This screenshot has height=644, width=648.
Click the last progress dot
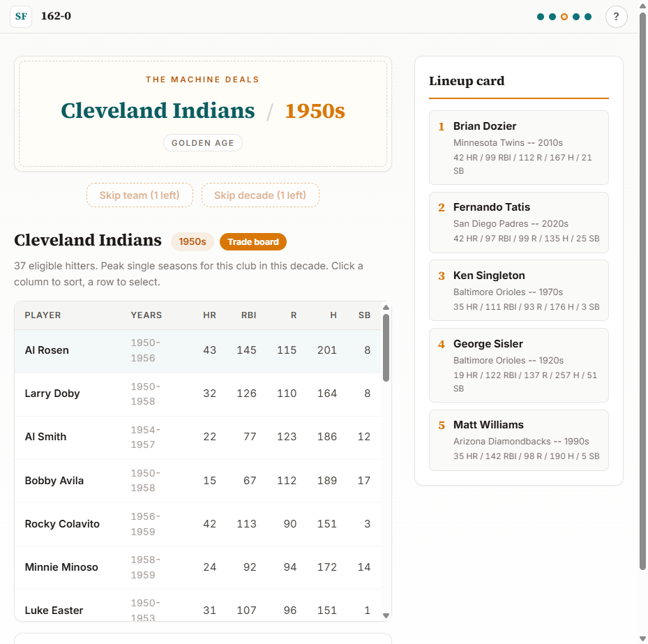pyautogui.click(x=588, y=17)
